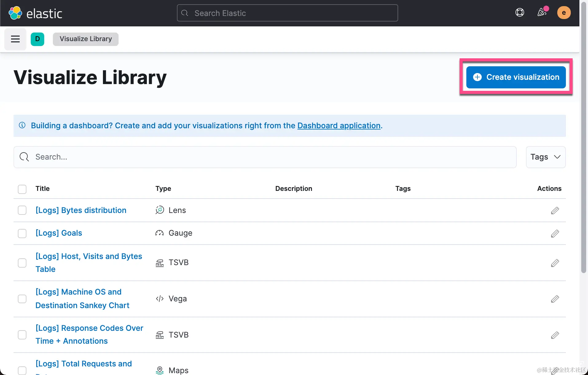Viewport: 588px width, 375px height.
Task: Click the Create visualization button
Action: (516, 77)
